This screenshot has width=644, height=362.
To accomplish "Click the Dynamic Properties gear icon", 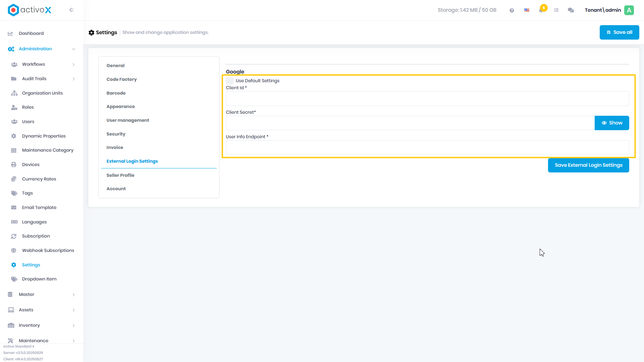I will (14, 136).
